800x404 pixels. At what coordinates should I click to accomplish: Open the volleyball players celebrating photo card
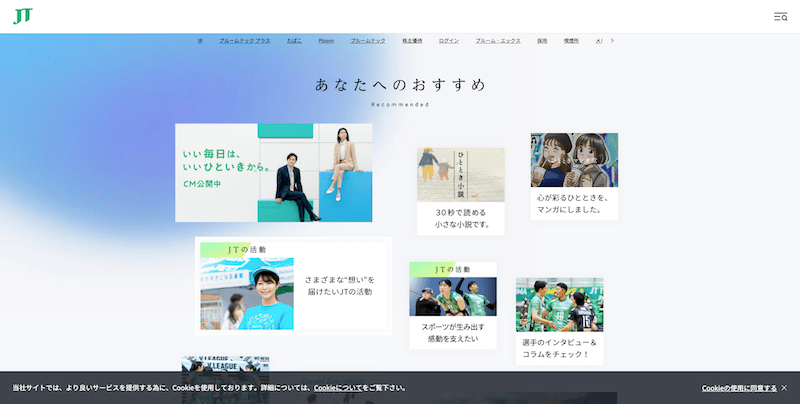pyautogui.click(x=559, y=305)
